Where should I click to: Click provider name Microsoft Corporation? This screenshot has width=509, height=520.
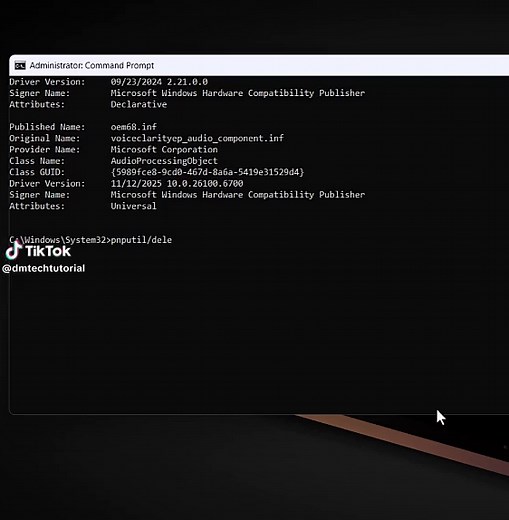[164, 150]
